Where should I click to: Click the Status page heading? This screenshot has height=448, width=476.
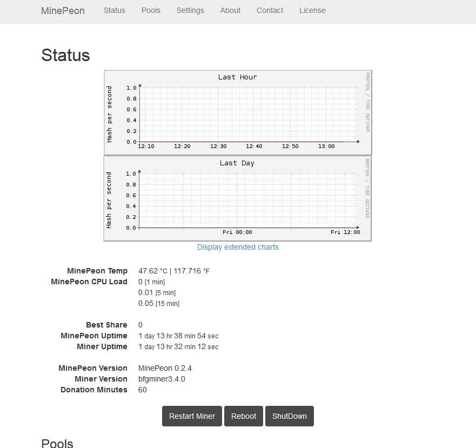point(65,55)
